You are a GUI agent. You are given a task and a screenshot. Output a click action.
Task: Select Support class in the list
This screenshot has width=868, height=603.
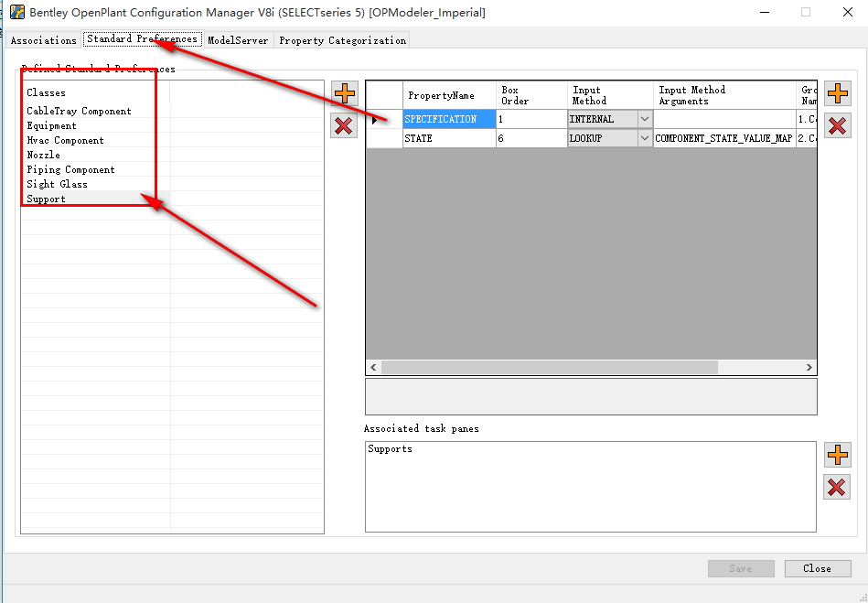tap(46, 199)
